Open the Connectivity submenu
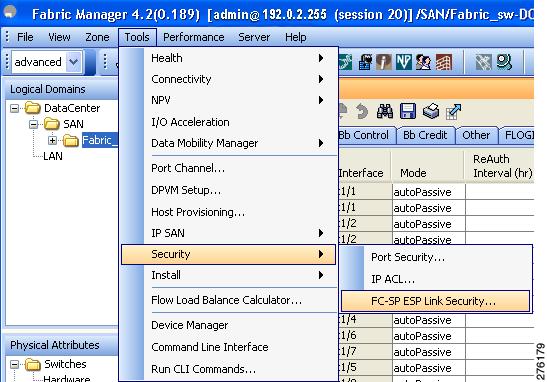Viewport: 547px width, 382px height. click(228, 79)
